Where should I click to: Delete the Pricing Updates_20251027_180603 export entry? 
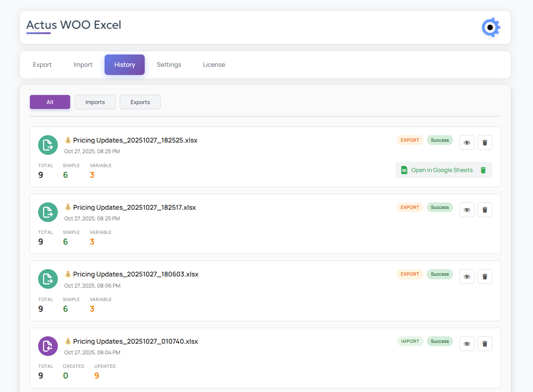coord(485,276)
